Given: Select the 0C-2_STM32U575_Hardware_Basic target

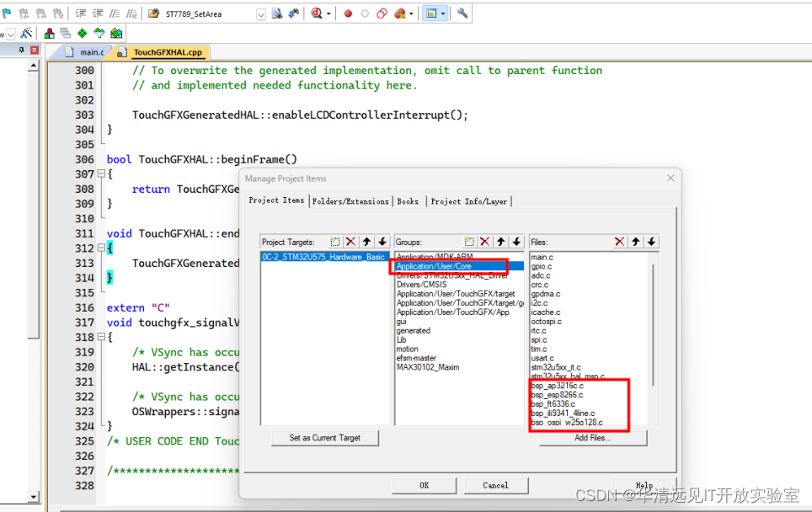Looking at the screenshot, I should [x=324, y=258].
